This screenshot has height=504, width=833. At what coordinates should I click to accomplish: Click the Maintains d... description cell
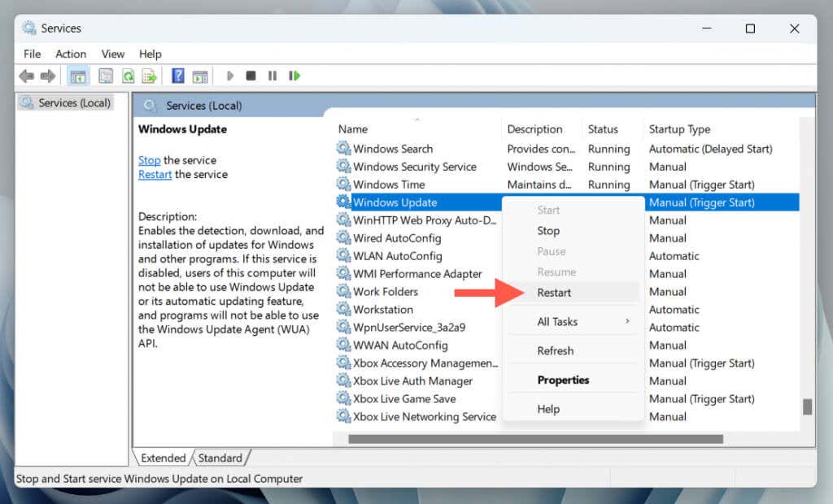[x=539, y=185]
